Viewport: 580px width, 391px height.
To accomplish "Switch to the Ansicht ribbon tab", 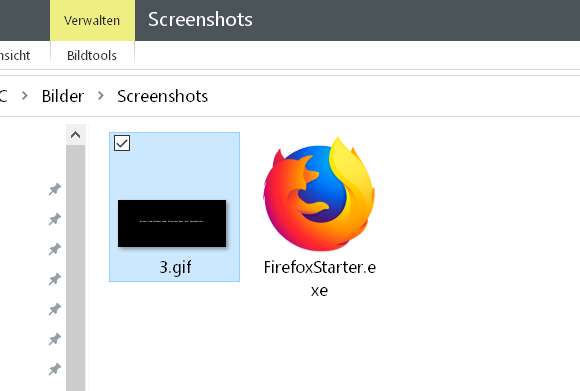I will point(15,55).
